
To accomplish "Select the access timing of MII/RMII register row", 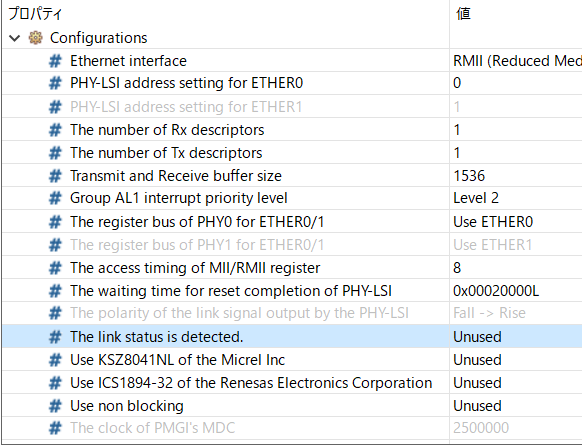I will tap(292, 268).
